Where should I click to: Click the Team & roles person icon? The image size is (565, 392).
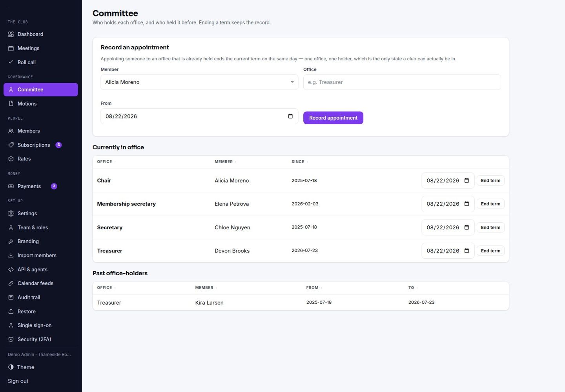coord(11,228)
